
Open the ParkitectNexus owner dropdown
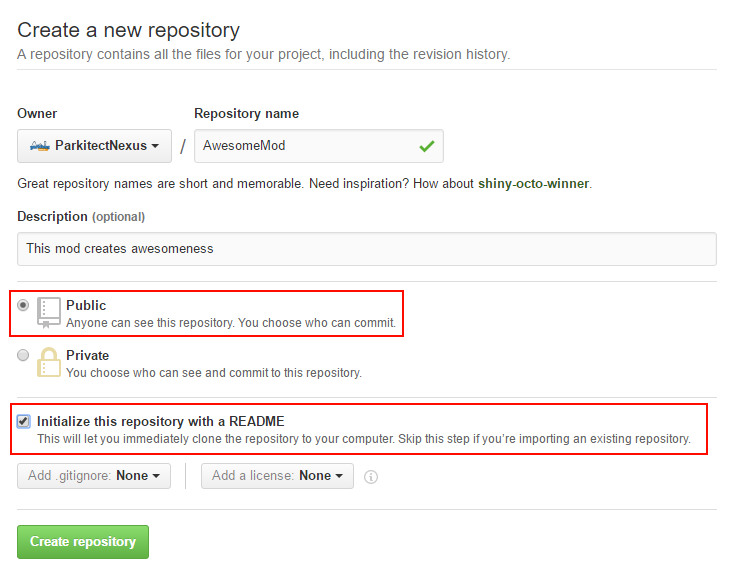coord(95,146)
